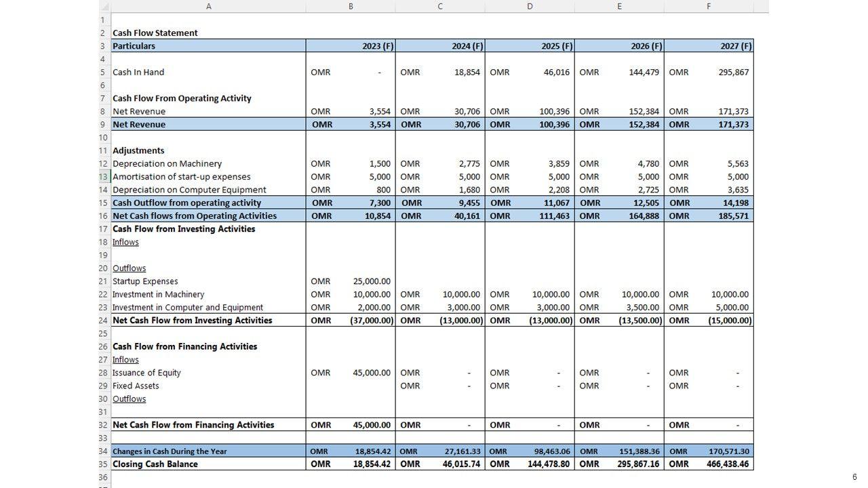Viewport: 868px width, 488px height.
Task: Select 2026 Net Revenue value 152,384 in row 8
Action: pos(644,111)
